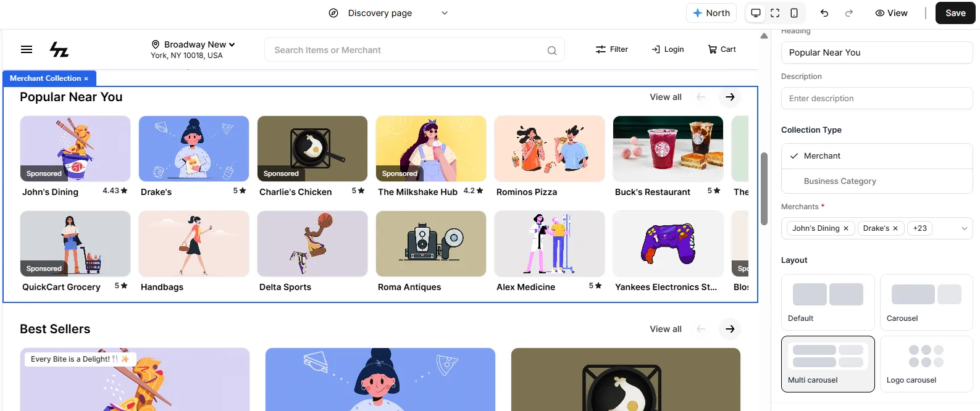Open the Discovery page dropdown
Image resolution: width=980 pixels, height=411 pixels.
388,13
